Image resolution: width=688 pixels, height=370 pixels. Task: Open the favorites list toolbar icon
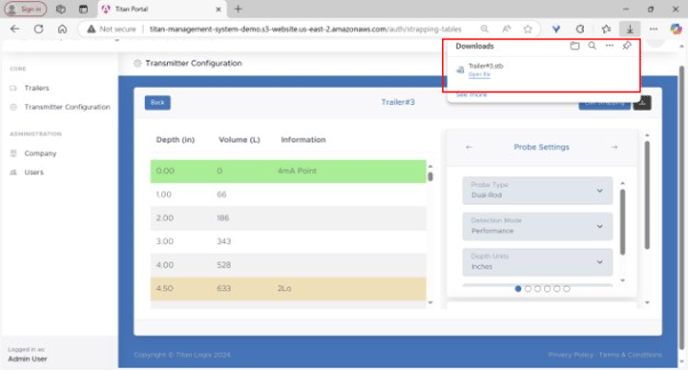point(606,29)
